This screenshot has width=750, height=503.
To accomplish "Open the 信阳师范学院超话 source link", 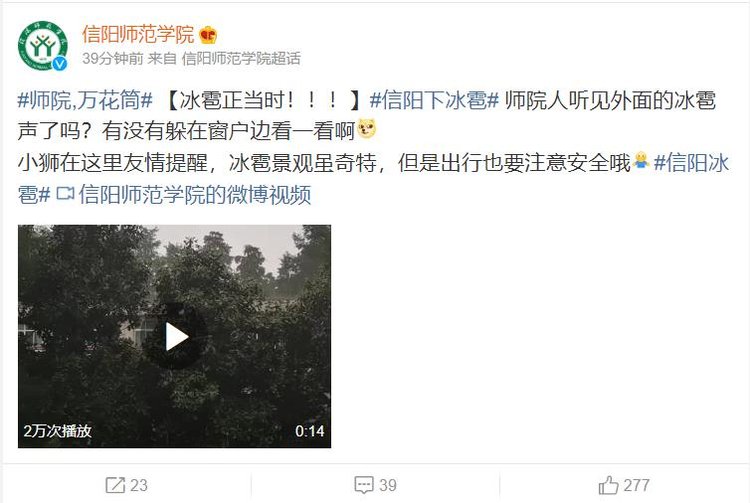I will [x=242, y=59].
